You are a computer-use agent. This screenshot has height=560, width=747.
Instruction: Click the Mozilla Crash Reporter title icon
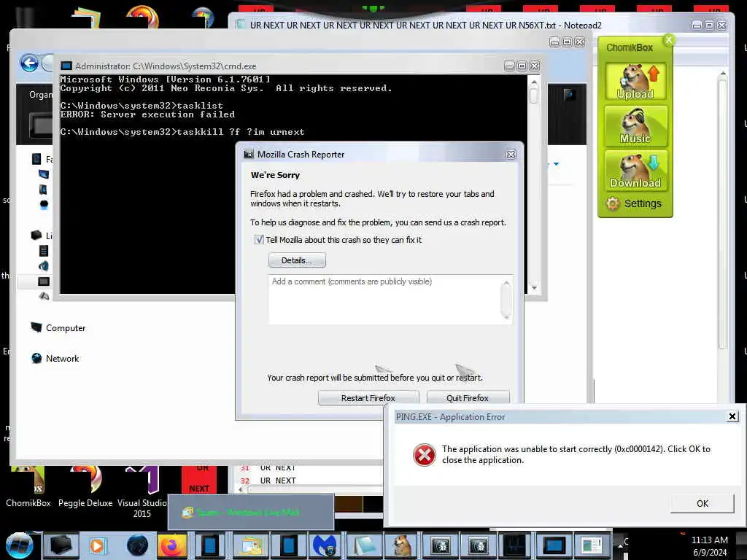click(x=248, y=155)
